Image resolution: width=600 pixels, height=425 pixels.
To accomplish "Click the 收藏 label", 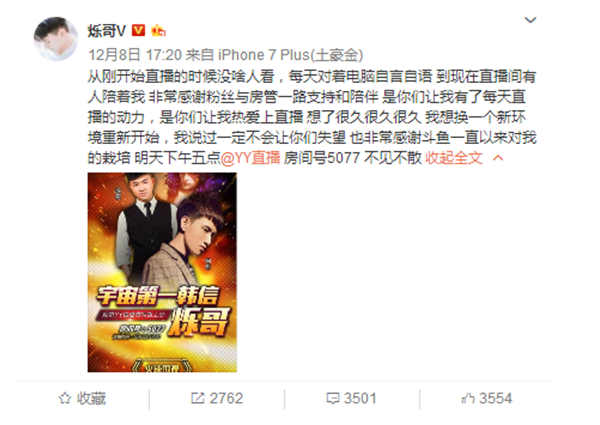I will 91,399.
